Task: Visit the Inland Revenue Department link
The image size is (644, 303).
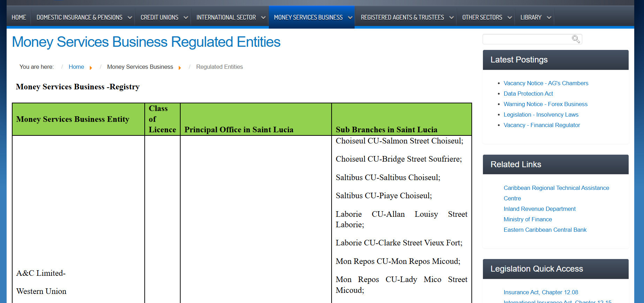Action: 539,209
